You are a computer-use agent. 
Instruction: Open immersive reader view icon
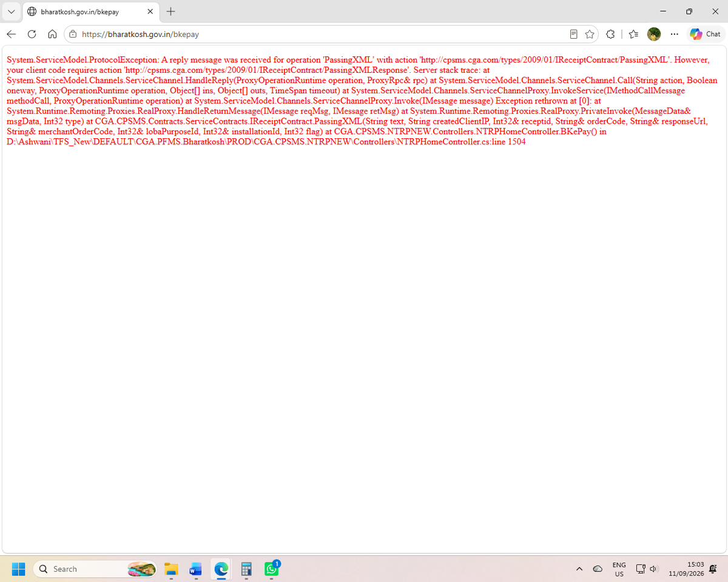574,35
